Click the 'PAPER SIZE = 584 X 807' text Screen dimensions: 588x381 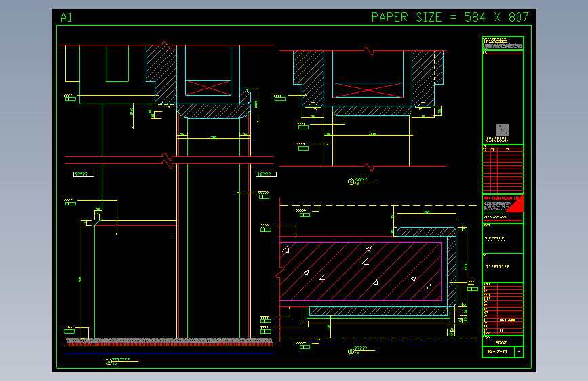click(450, 17)
